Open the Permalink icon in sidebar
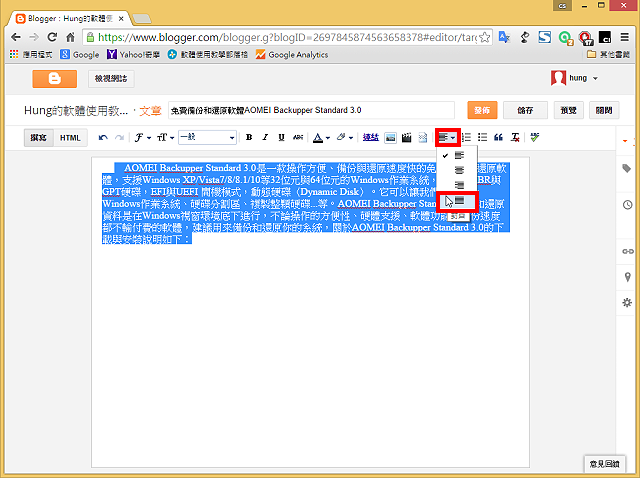Viewport: 644px width, 480px height. 628,251
